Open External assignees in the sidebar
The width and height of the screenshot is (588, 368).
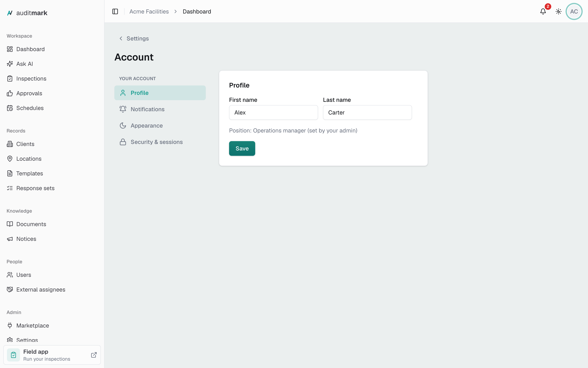coord(52,290)
